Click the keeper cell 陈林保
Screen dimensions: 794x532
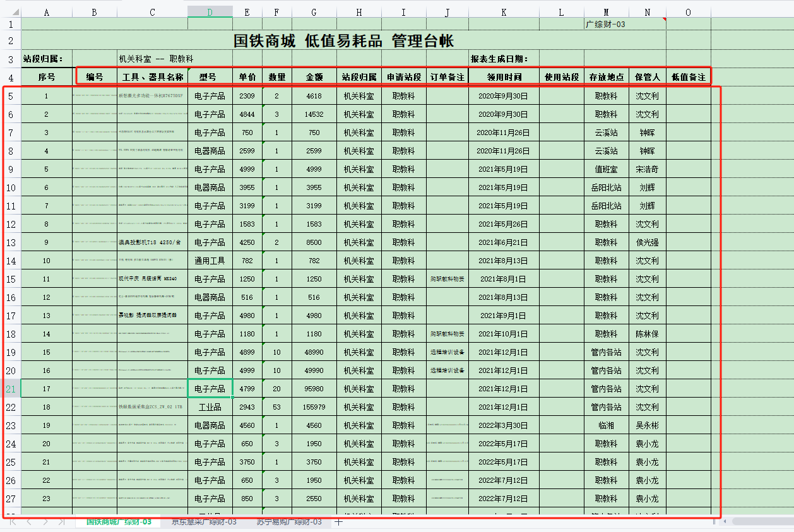tap(648, 334)
